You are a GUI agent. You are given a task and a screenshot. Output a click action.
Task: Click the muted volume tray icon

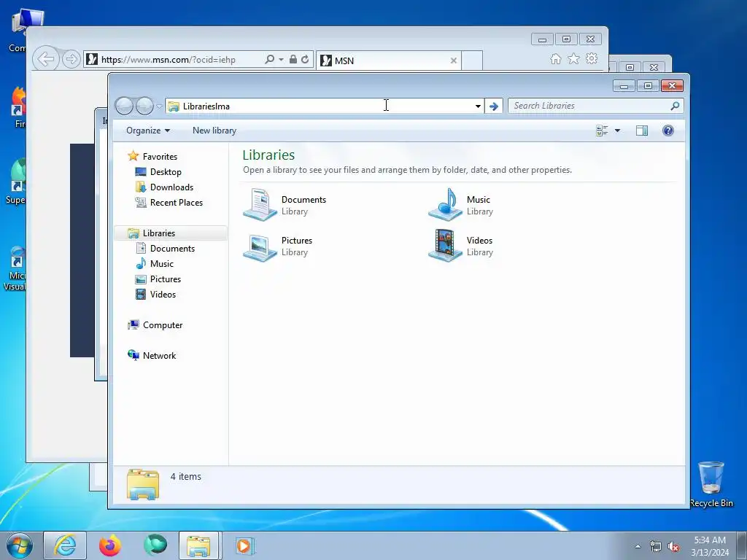coord(673,546)
